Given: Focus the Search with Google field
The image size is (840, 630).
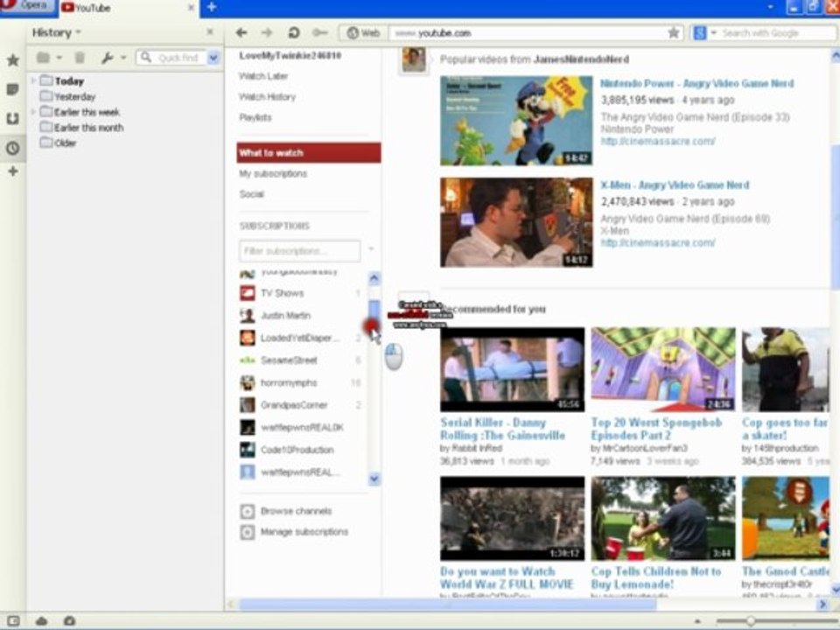Looking at the screenshot, I should 777,32.
